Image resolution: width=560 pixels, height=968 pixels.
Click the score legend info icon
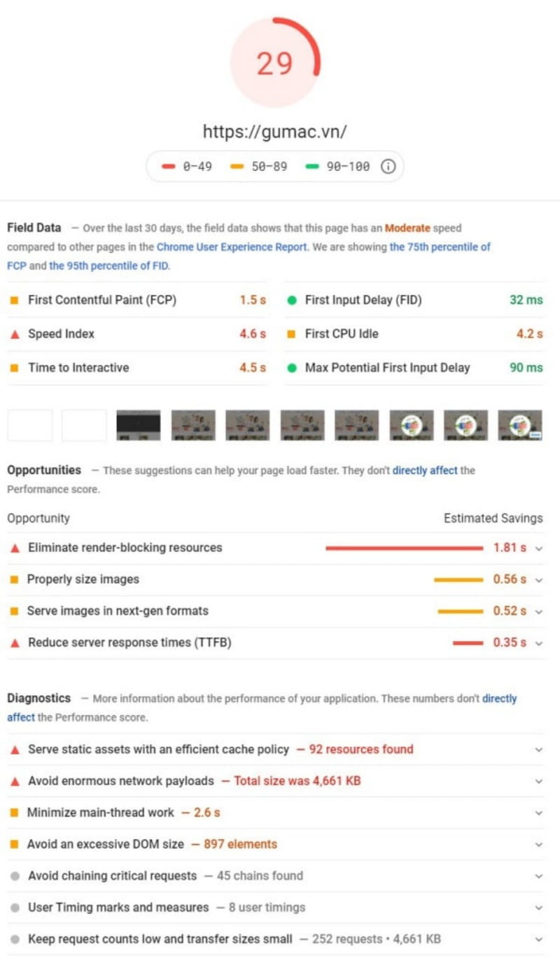click(x=388, y=167)
